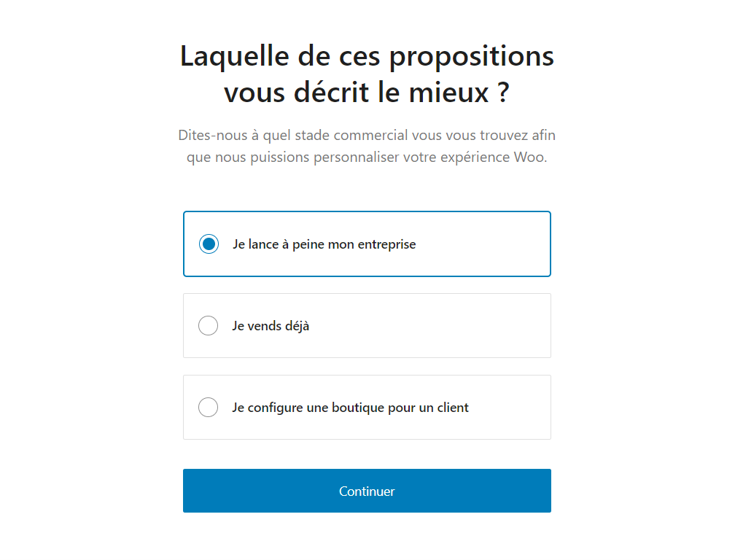
Task: Click the word "propositions" in the heading
Action: 471,56
